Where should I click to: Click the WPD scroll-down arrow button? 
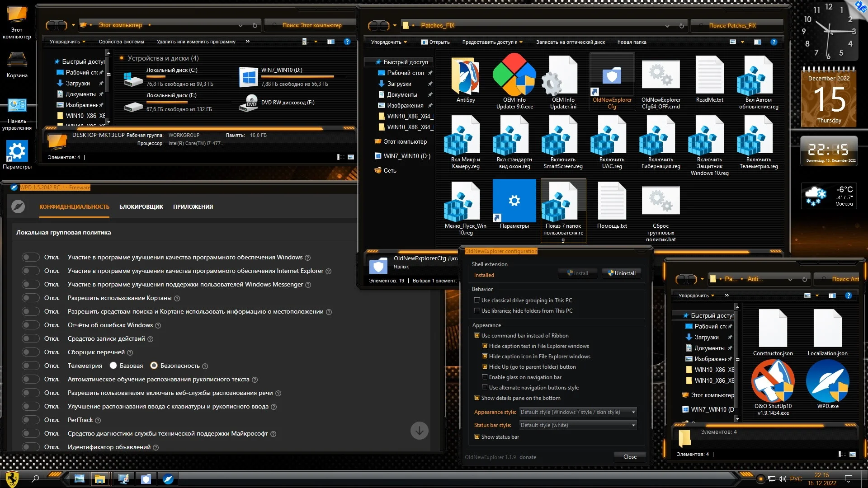419,431
